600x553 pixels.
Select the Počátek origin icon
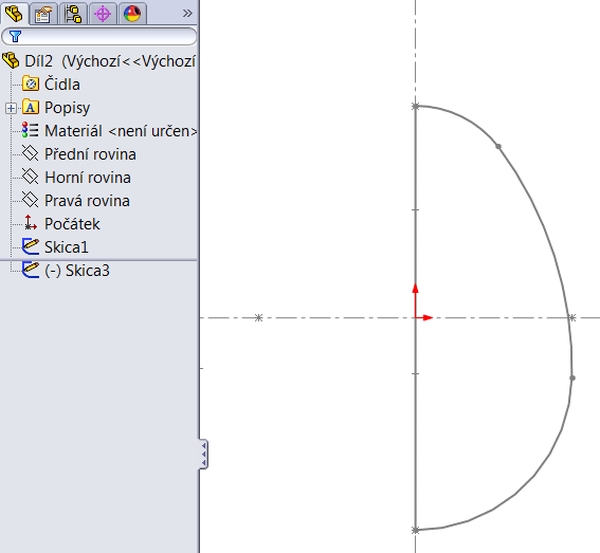(30, 224)
